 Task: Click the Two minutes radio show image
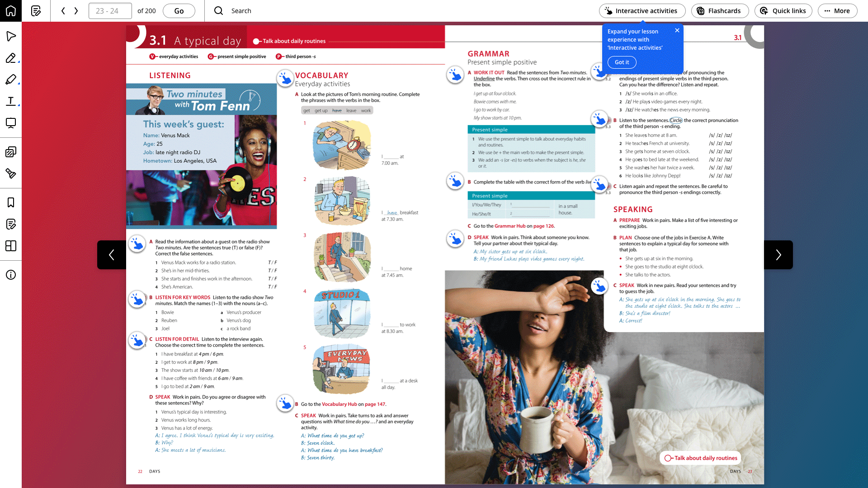pos(202,156)
